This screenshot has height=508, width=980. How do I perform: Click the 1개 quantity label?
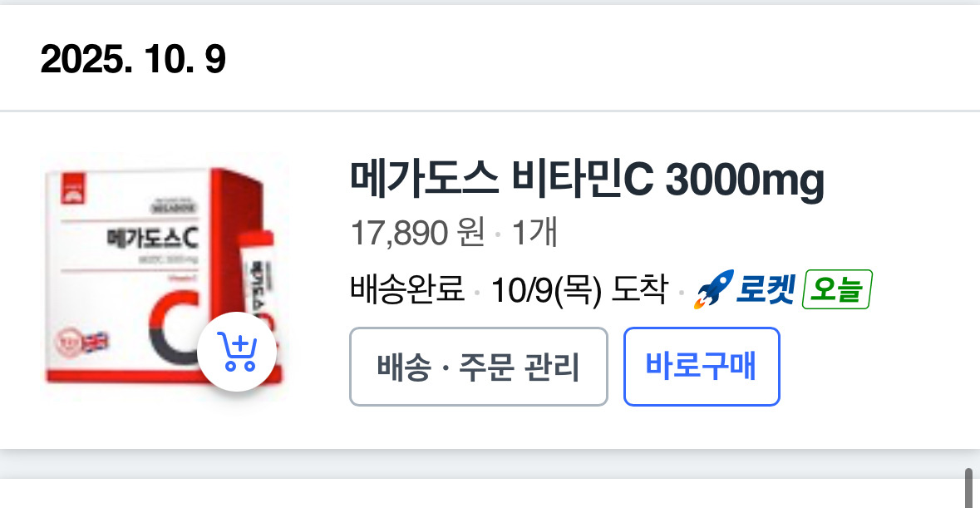pos(534,233)
